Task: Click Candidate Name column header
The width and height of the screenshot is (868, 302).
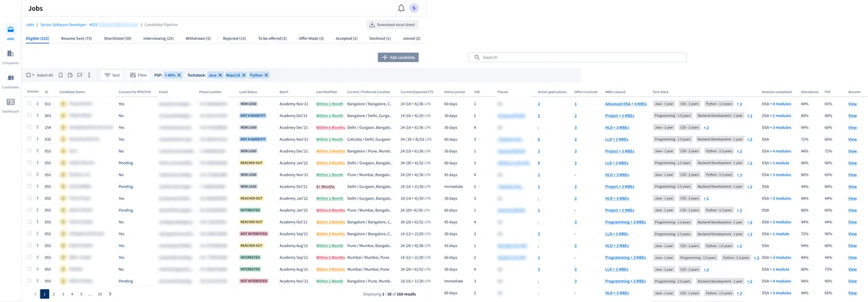Action: point(72,92)
